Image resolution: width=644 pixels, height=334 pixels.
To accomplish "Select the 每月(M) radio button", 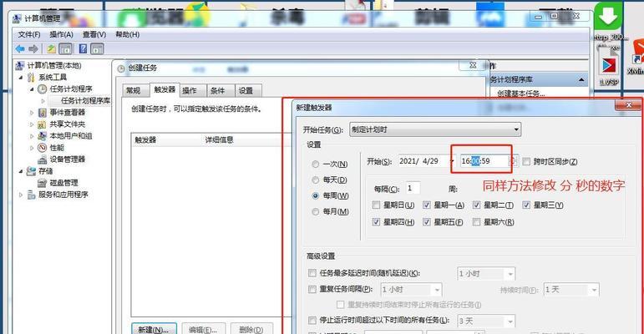I will [x=316, y=211].
